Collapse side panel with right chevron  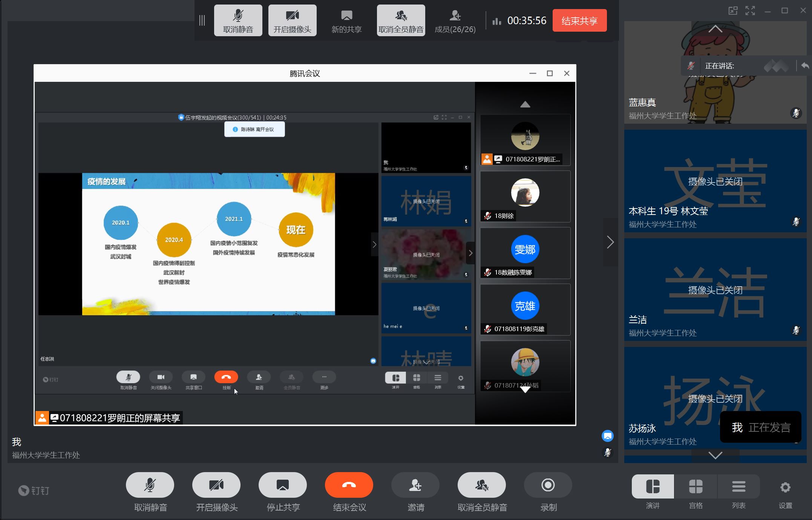(611, 242)
